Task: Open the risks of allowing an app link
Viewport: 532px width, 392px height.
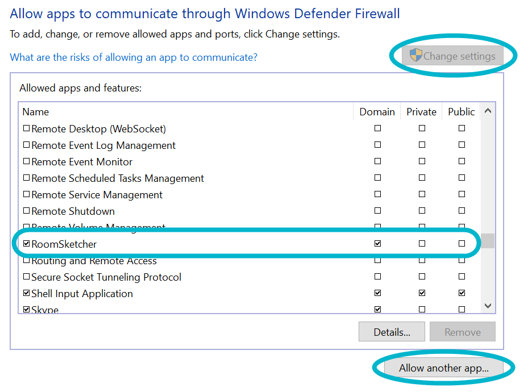Action: (134, 57)
